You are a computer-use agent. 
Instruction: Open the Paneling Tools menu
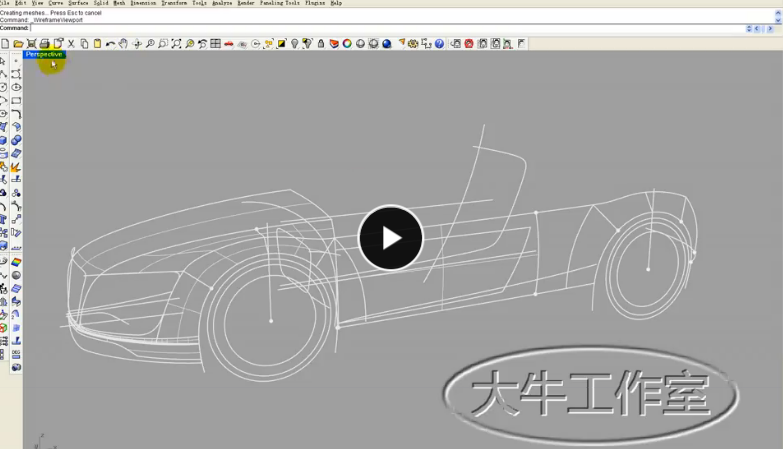click(x=280, y=3)
